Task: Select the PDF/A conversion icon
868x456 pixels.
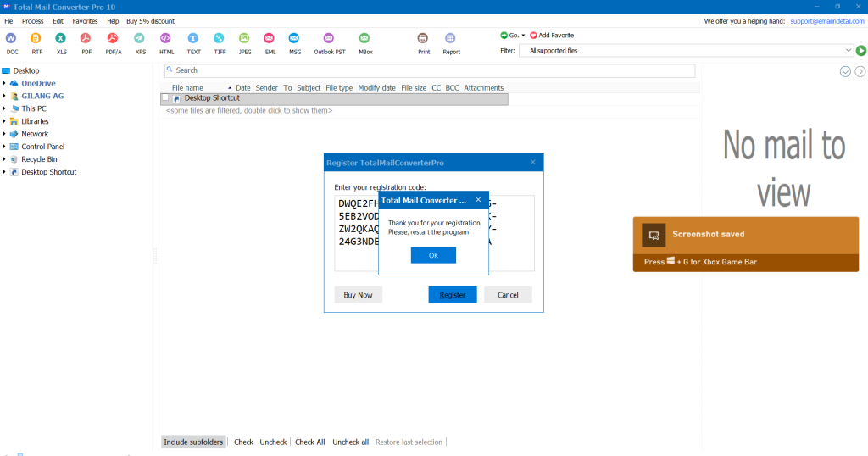Action: coord(113,38)
